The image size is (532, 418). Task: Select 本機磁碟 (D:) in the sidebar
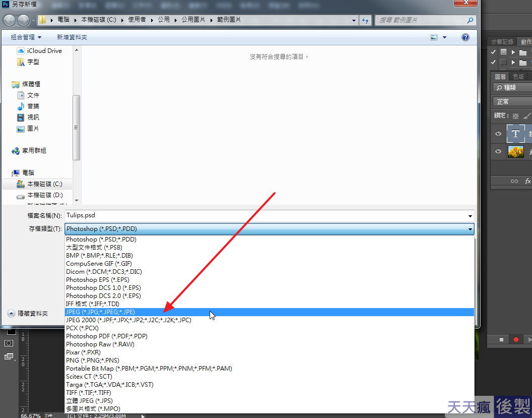pyautogui.click(x=40, y=195)
